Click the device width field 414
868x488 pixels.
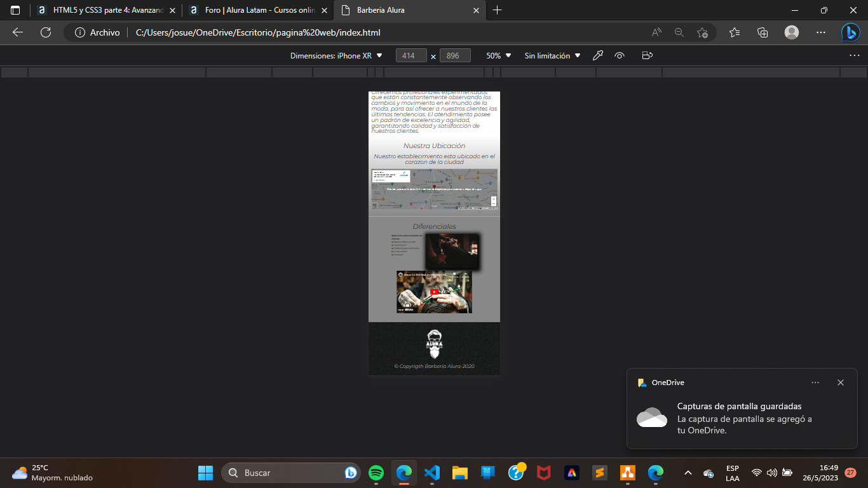pyautogui.click(x=411, y=55)
